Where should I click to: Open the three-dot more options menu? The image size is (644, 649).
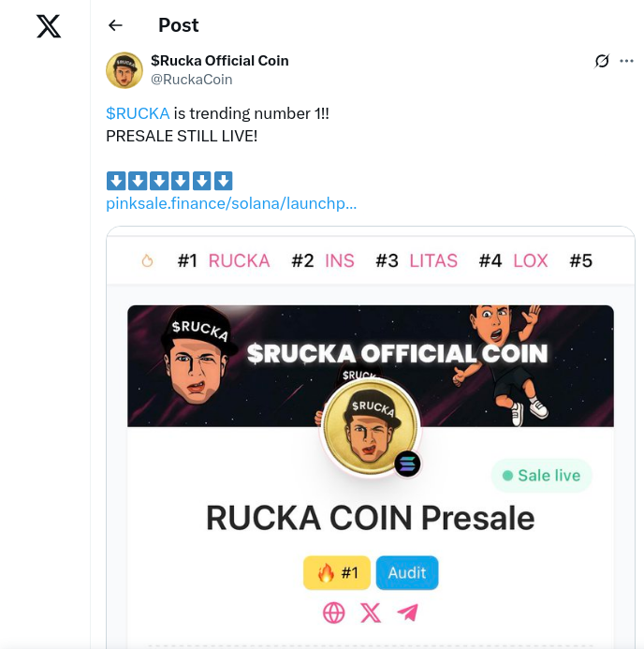pyautogui.click(x=626, y=61)
